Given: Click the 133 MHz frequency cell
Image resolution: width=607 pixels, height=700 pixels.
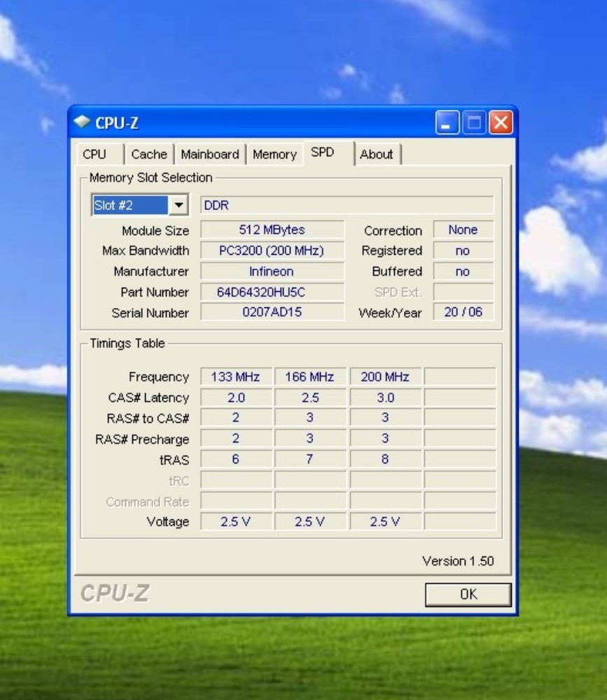Looking at the screenshot, I should pyautogui.click(x=236, y=377).
